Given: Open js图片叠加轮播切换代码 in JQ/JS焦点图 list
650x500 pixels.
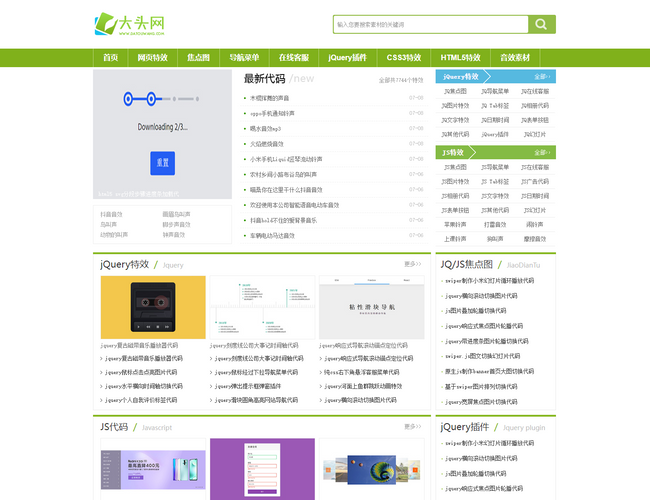Looking at the screenshot, I should point(475,311).
